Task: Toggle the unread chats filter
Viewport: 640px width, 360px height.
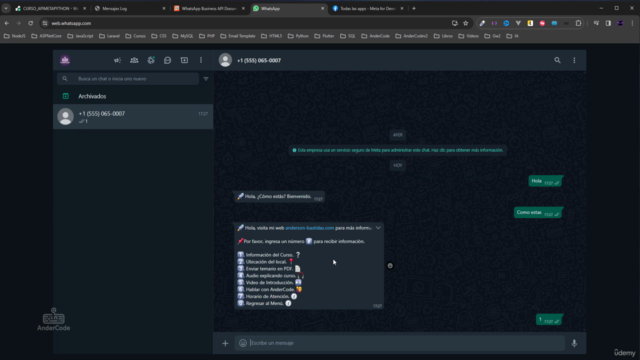Action: point(206,79)
